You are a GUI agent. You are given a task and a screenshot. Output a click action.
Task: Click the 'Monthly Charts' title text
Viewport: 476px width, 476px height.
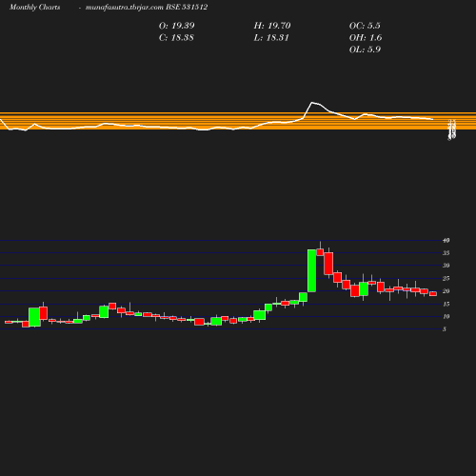(x=34, y=7)
